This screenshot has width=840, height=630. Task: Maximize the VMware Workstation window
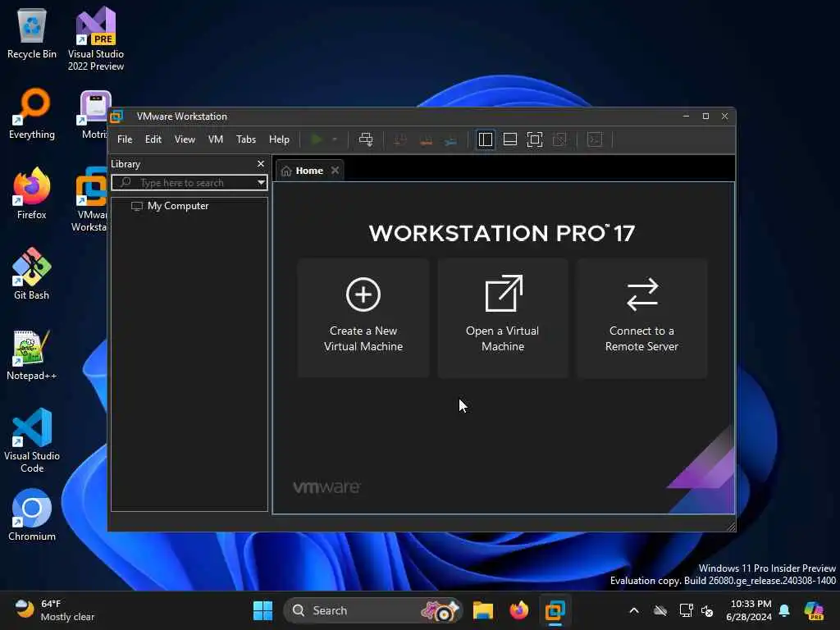click(705, 116)
